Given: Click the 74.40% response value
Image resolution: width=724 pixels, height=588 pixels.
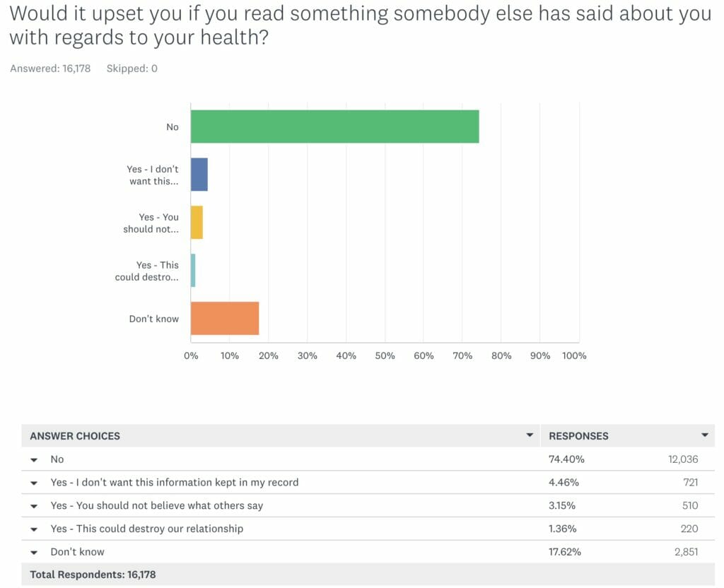Looking at the screenshot, I should (566, 459).
